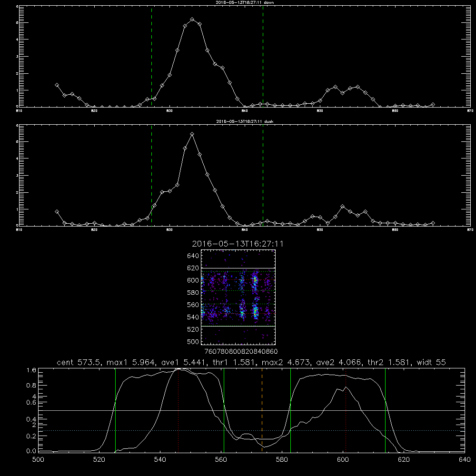This screenshot has height=476, width=476.
Task: Click the "0.8" y-axis label of bottom plot
Action: pos(31,386)
